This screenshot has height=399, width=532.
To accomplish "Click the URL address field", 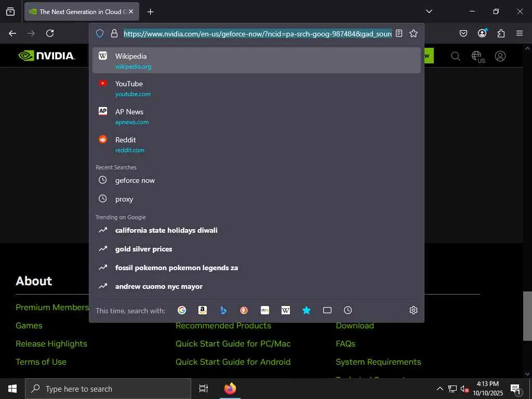I will [x=258, y=34].
